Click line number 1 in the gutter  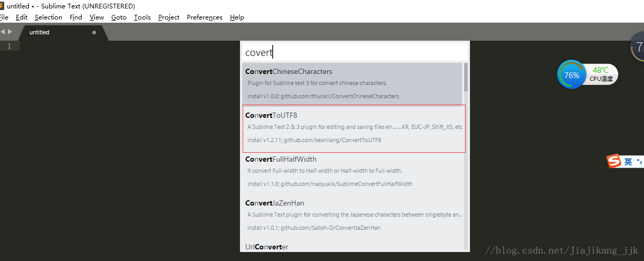click(x=9, y=46)
